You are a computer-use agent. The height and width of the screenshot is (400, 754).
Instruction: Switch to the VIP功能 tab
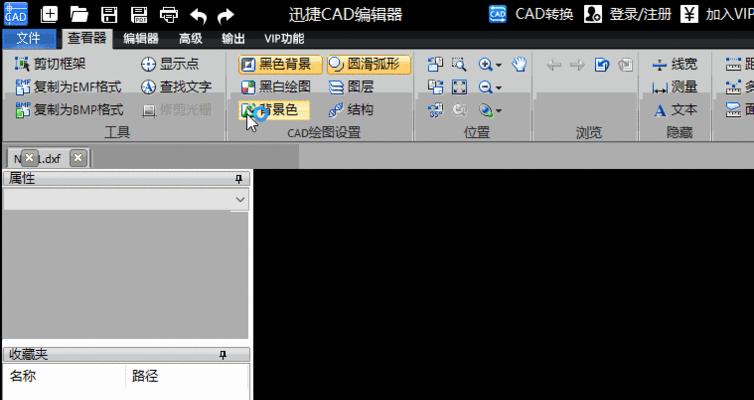point(284,38)
